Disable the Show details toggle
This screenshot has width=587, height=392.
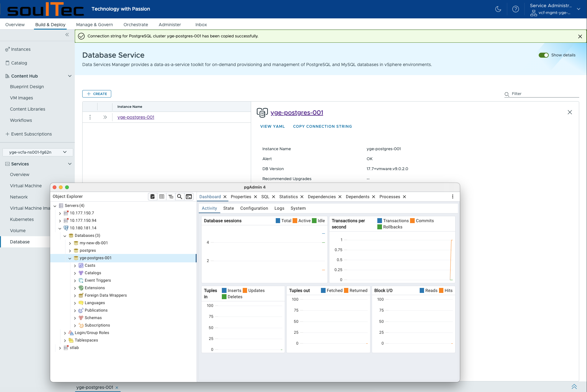point(543,55)
